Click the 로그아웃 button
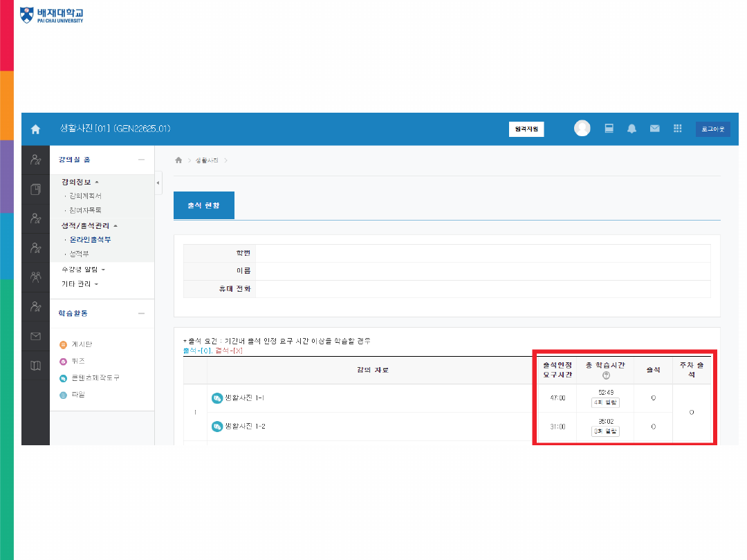The width and height of the screenshot is (747, 560). click(712, 129)
